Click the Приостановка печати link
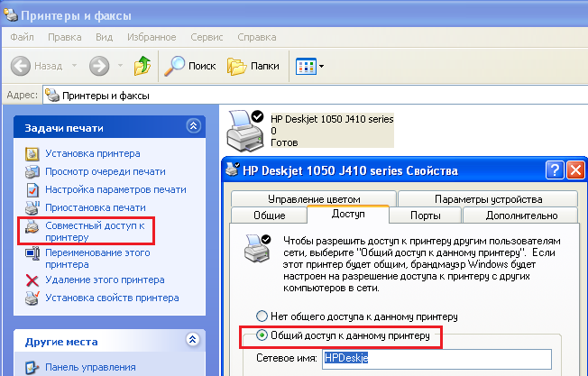588x376 pixels. [x=96, y=207]
